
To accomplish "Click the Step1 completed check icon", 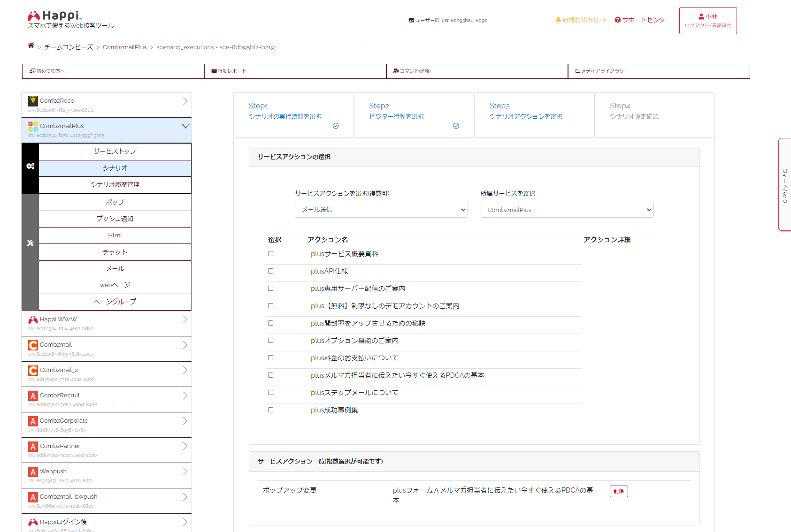I will click(336, 126).
